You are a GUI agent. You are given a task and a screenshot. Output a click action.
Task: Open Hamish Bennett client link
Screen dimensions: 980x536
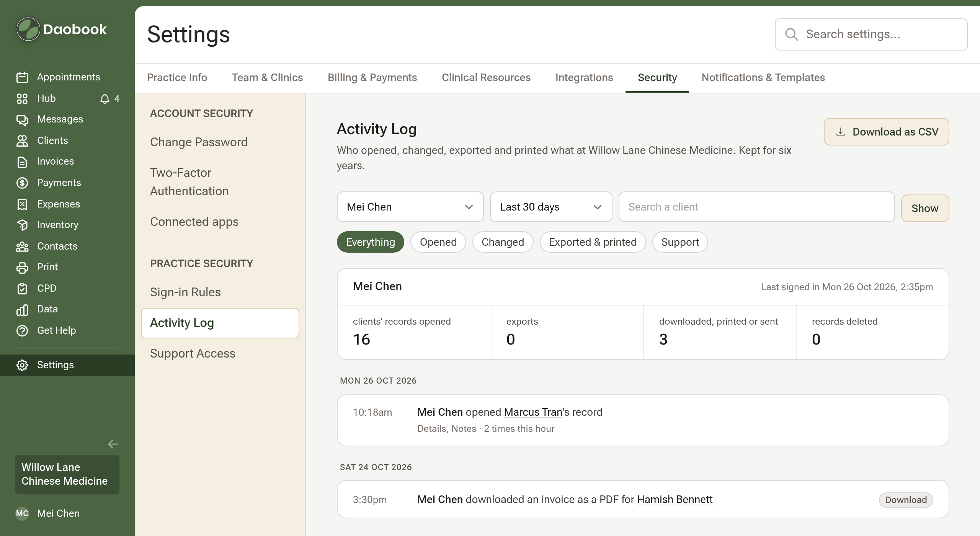click(x=675, y=500)
